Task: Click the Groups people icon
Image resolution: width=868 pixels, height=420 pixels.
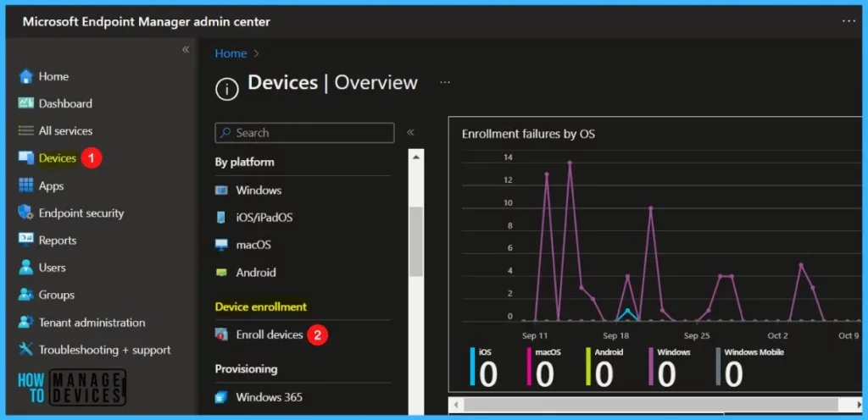Action: point(26,296)
